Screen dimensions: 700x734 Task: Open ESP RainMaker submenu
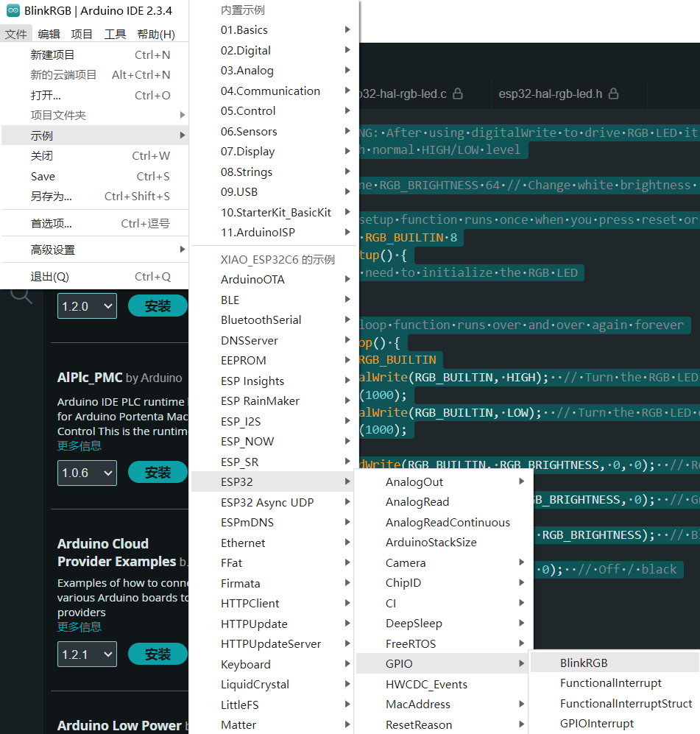275,400
